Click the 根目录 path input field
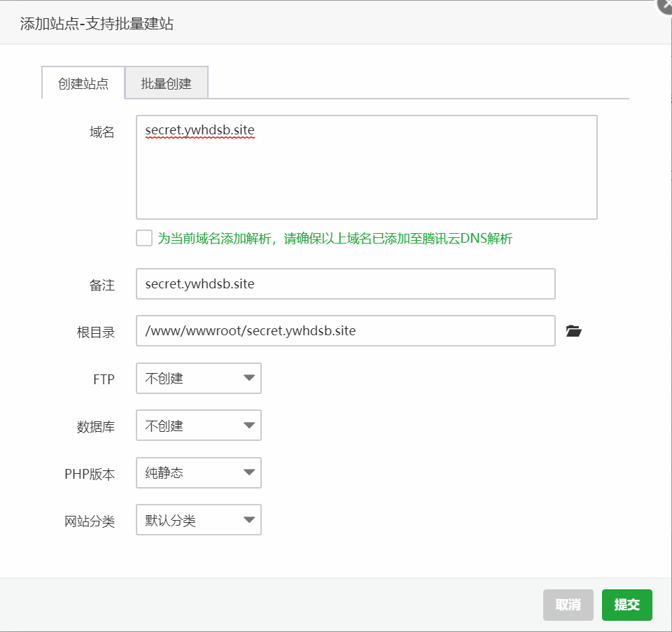672x632 pixels. [345, 331]
